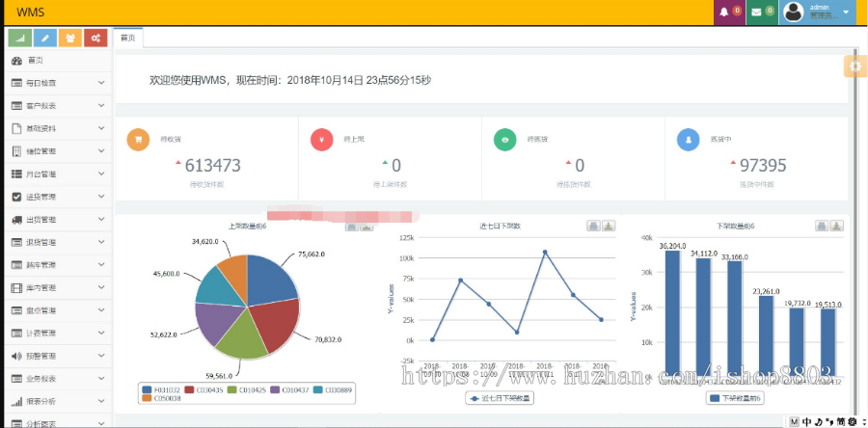Click the 613473 待收货 count
The height and width of the screenshot is (428, 868).
[212, 166]
